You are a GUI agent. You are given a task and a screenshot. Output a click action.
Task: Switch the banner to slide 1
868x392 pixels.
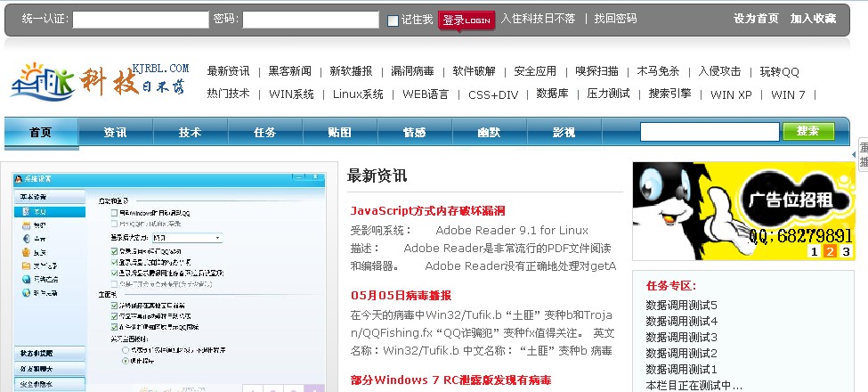click(814, 252)
